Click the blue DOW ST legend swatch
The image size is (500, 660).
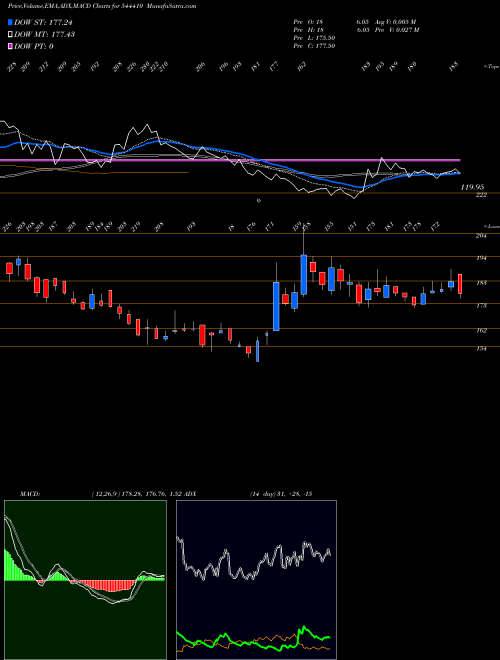tap(10, 22)
